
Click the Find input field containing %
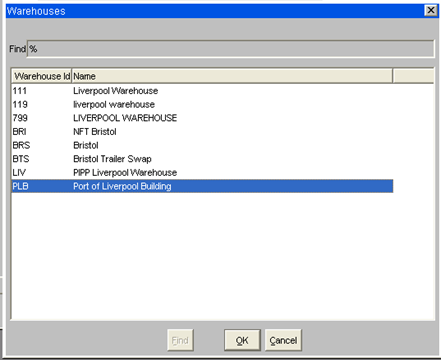coord(231,49)
